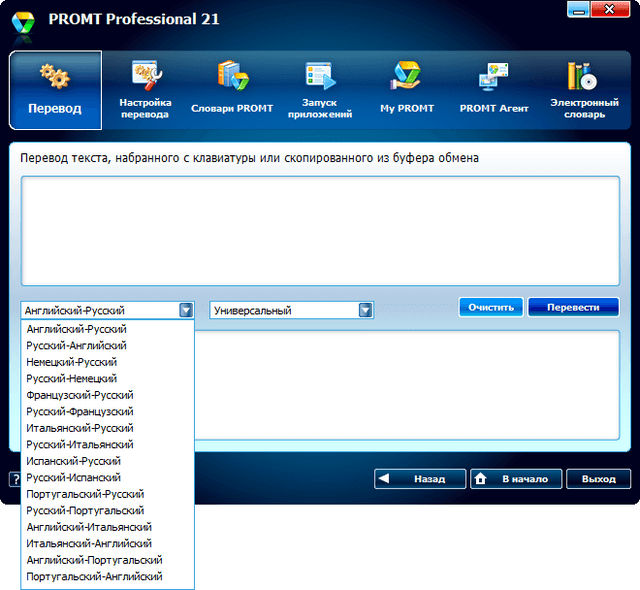Pick Португальский-Английский language pair
Viewport: 640px width, 590px height.
(x=107, y=577)
